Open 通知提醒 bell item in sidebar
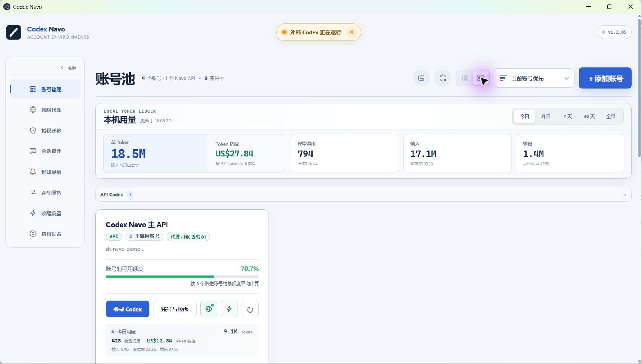 point(45,172)
